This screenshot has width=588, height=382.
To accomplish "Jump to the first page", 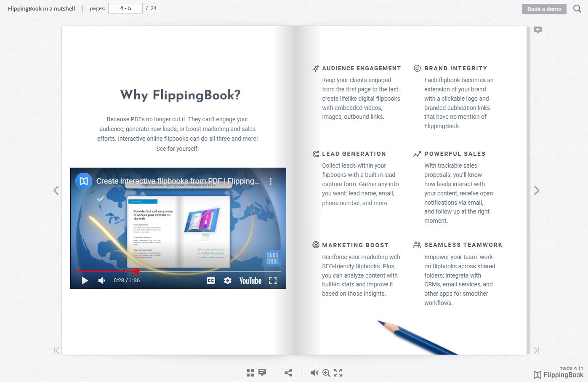I will [56, 350].
